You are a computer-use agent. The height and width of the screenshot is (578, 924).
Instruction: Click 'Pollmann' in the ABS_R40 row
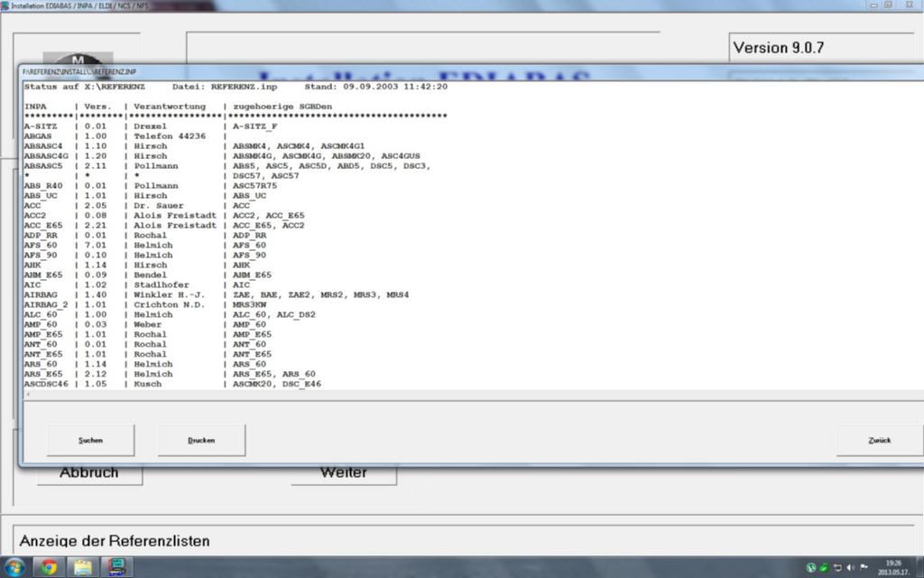pyautogui.click(x=155, y=186)
